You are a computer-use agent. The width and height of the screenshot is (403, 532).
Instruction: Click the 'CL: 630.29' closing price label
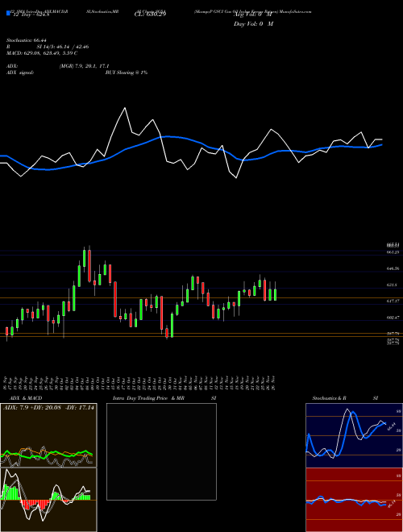(x=150, y=15)
